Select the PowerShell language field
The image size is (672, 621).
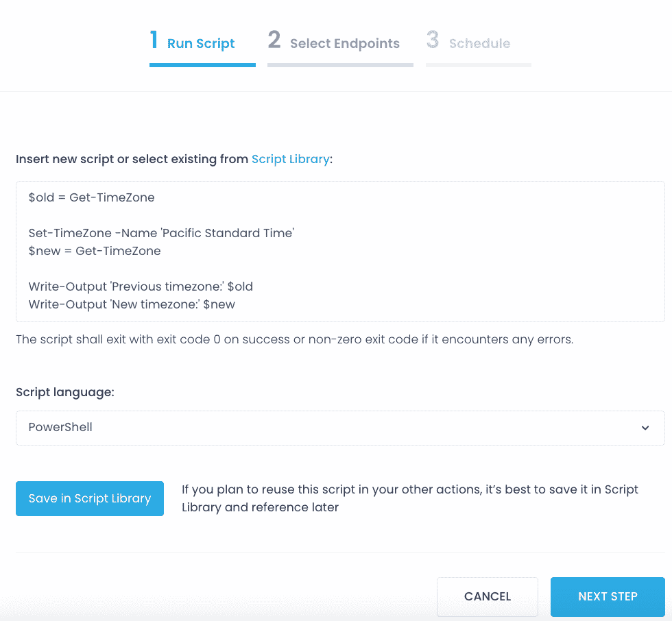pos(329,428)
